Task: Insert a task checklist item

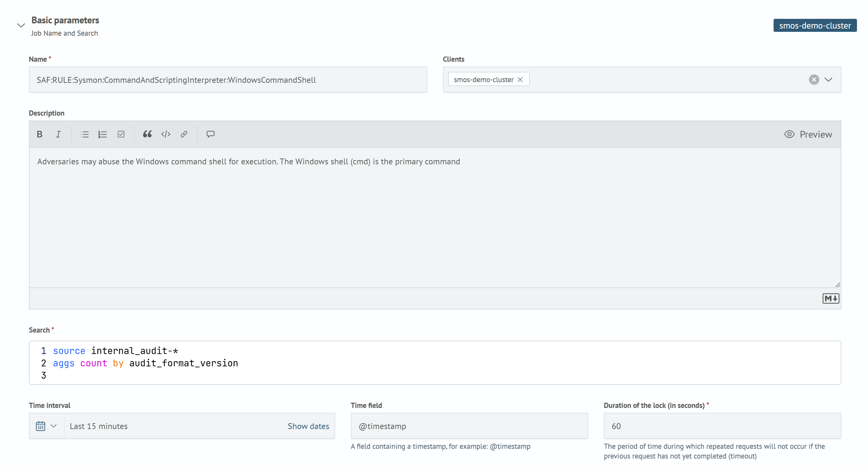Action: [x=121, y=134]
